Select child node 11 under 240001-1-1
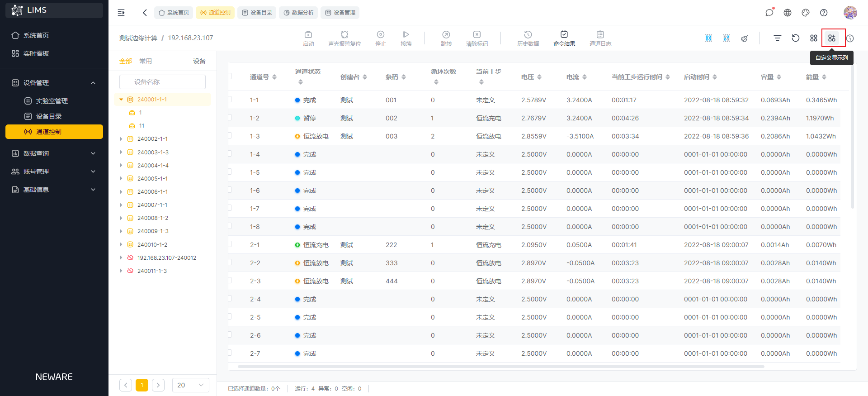The height and width of the screenshot is (396, 868). coord(142,126)
